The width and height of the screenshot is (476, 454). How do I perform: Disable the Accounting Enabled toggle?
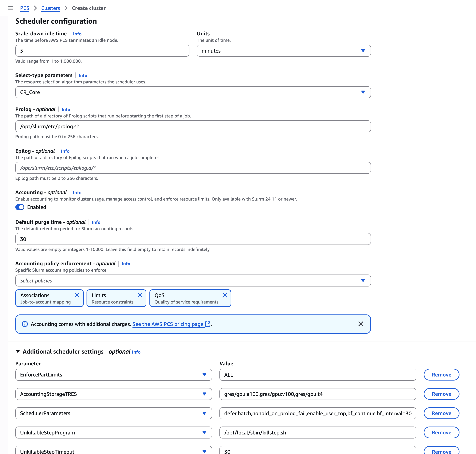(20, 207)
